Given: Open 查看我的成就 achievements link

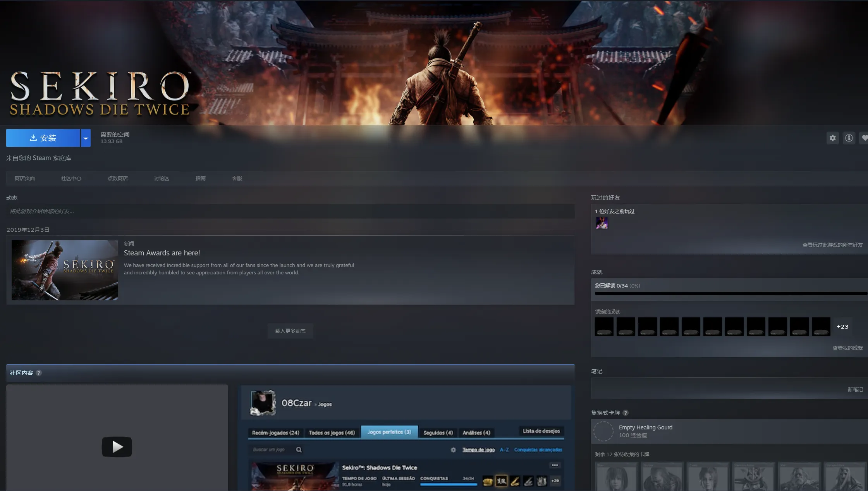Looking at the screenshot, I should [847, 348].
